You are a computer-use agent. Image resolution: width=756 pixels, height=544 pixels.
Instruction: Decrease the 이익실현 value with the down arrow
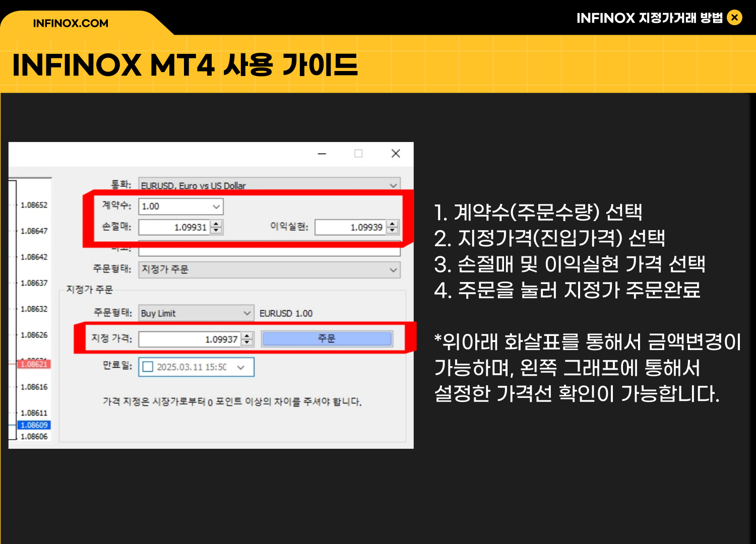[x=393, y=231]
